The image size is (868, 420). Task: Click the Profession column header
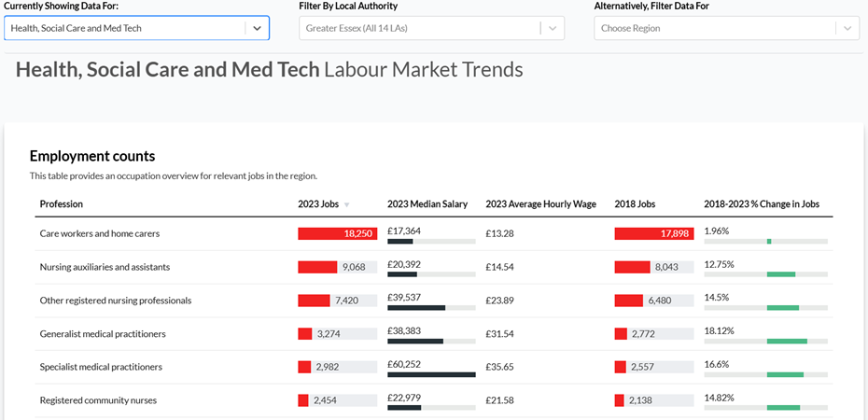61,203
